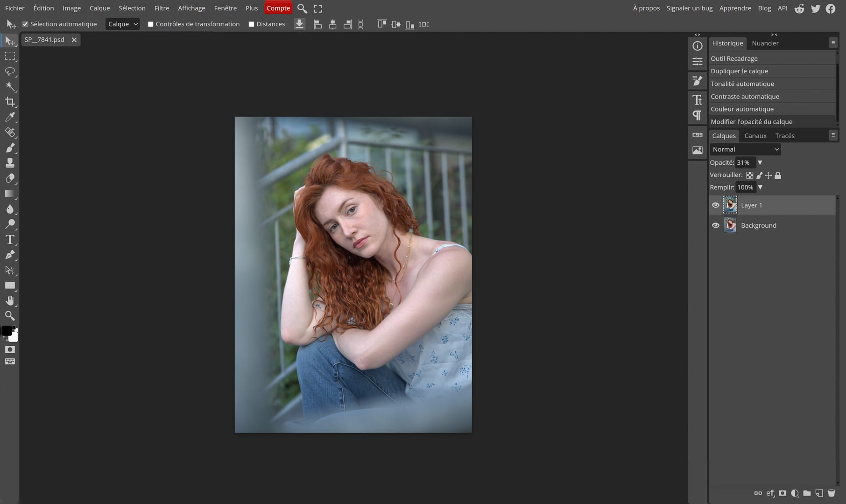Select the Brush tool
Image resolution: width=846 pixels, height=504 pixels.
(10, 148)
